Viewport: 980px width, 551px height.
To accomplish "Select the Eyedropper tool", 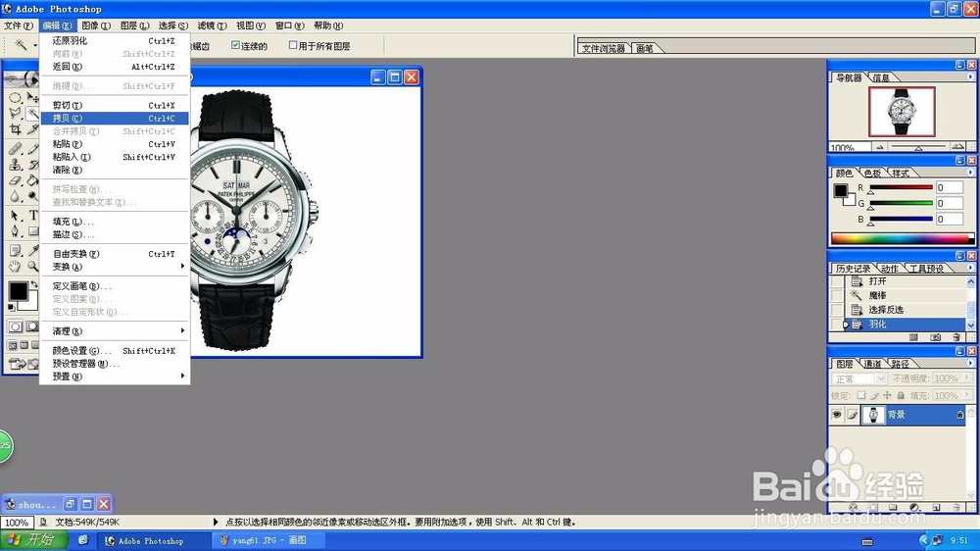I will click(x=32, y=251).
